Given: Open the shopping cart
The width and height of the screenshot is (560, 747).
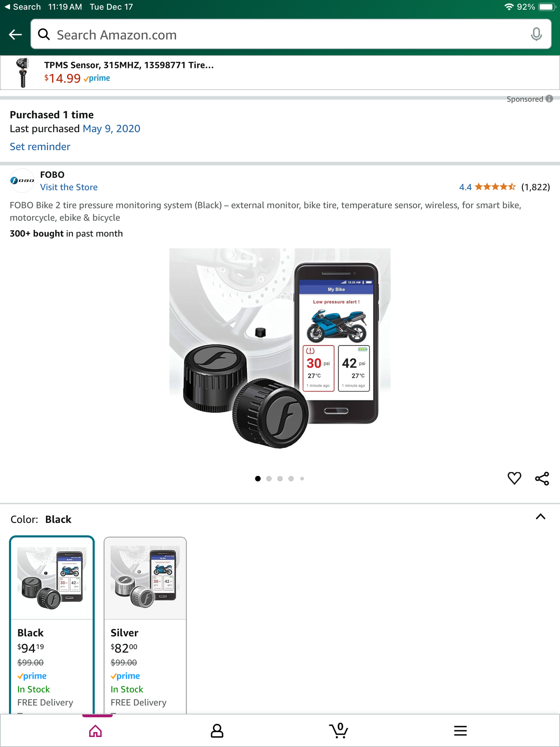Looking at the screenshot, I should 339,730.
